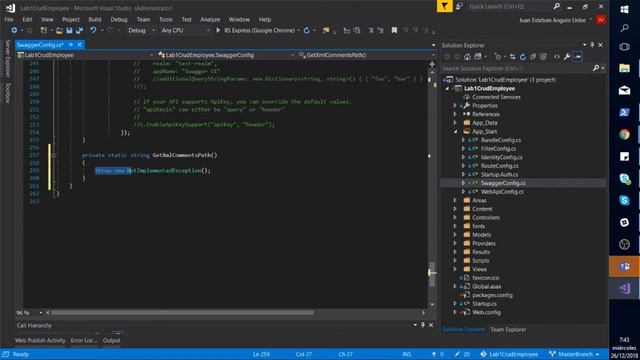Select RouteConfig.cs file
This screenshot has height=360, width=640.
[500, 166]
